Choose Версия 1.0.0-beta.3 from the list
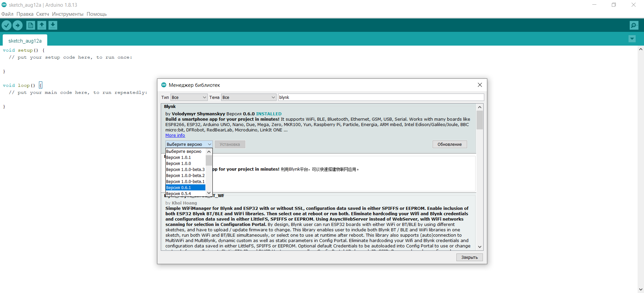The width and height of the screenshot is (644, 293). [x=186, y=170]
